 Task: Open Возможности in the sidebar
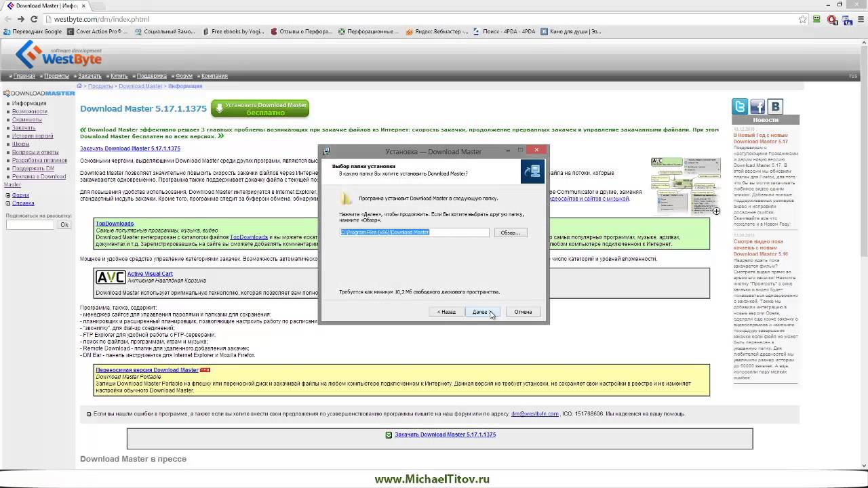[x=29, y=112]
